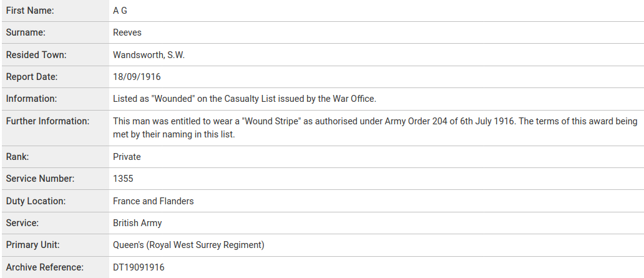Viewport: 644px width, 278px height.
Task: Click the First Name label
Action: coord(30,11)
